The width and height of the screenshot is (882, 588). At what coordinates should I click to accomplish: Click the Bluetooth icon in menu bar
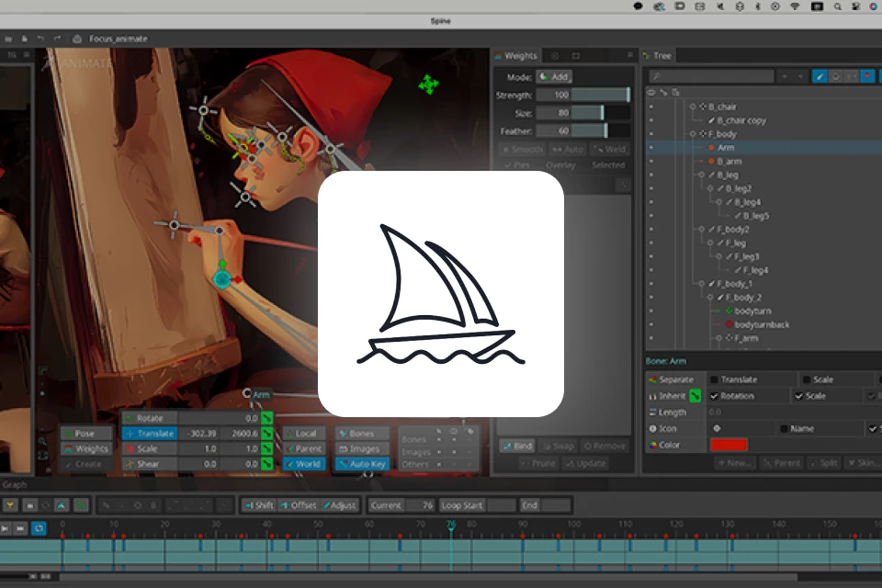click(757, 6)
